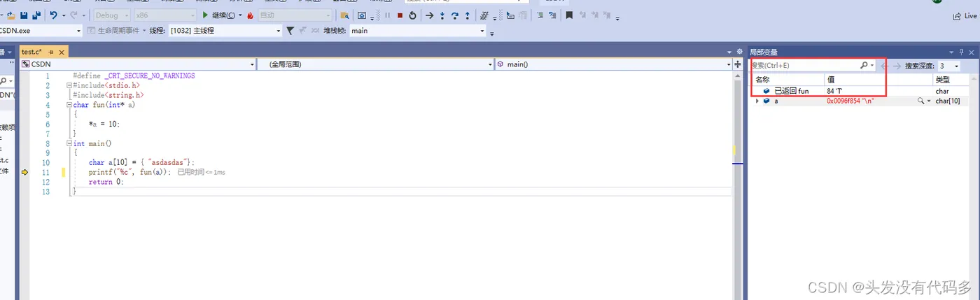The width and height of the screenshot is (980, 300).
Task: Open the 局部变量 panel options dropdown
Action: (x=951, y=52)
